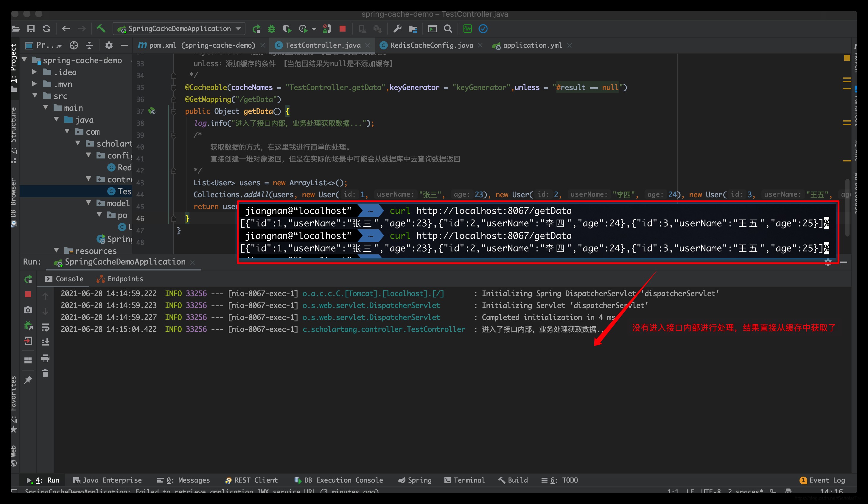This screenshot has width=868, height=504.
Task: Collapse the src folder
Action: pos(35,95)
